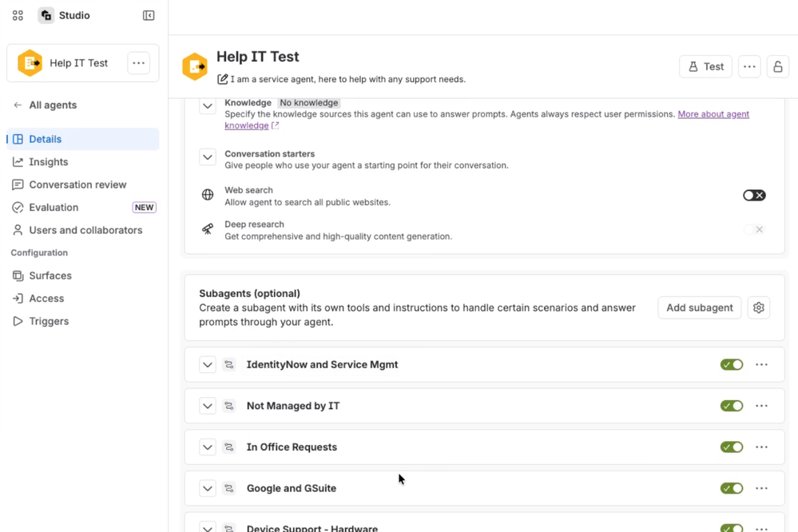Image resolution: width=798 pixels, height=532 pixels.
Task: Click the Help IT Test page title
Action: [257, 57]
